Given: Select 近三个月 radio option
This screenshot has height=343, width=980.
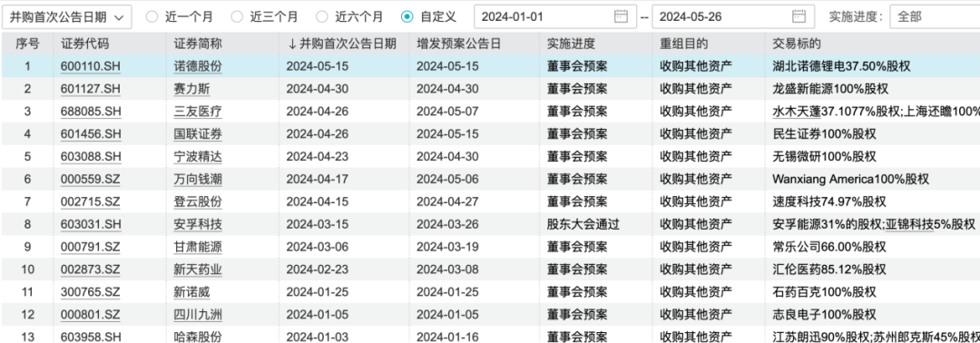Looking at the screenshot, I should coord(237,17).
